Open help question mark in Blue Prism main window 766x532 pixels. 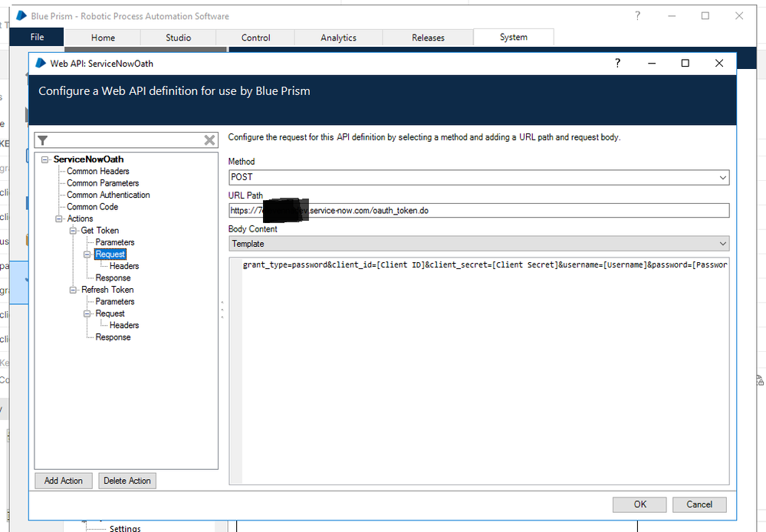(x=637, y=15)
